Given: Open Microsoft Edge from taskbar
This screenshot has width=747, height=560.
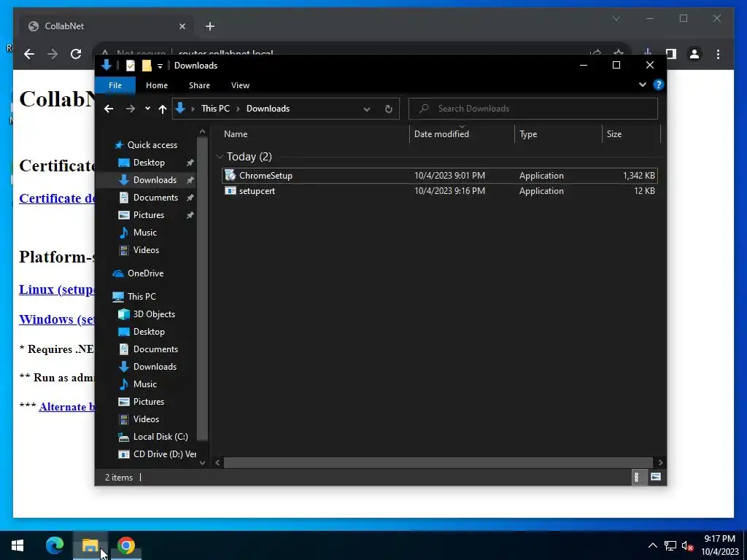Looking at the screenshot, I should [55, 545].
